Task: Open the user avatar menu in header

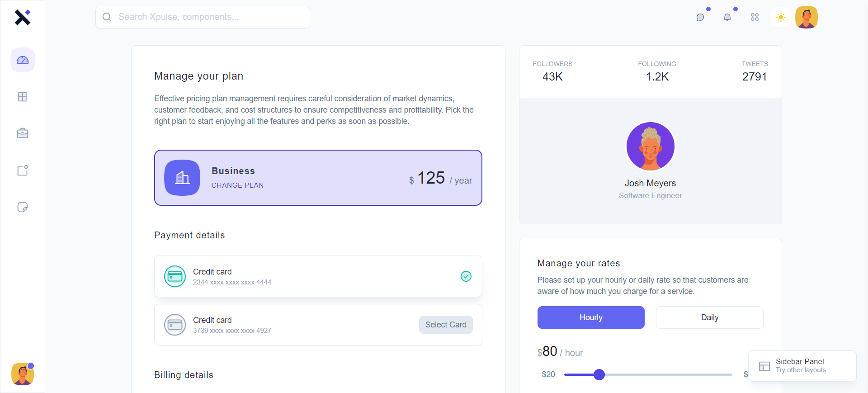Action: click(807, 17)
